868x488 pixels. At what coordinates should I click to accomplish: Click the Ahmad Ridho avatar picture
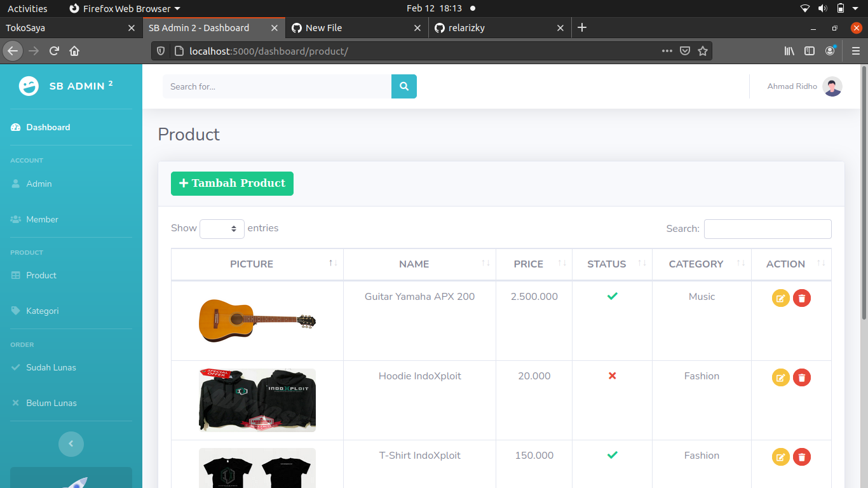coord(832,86)
